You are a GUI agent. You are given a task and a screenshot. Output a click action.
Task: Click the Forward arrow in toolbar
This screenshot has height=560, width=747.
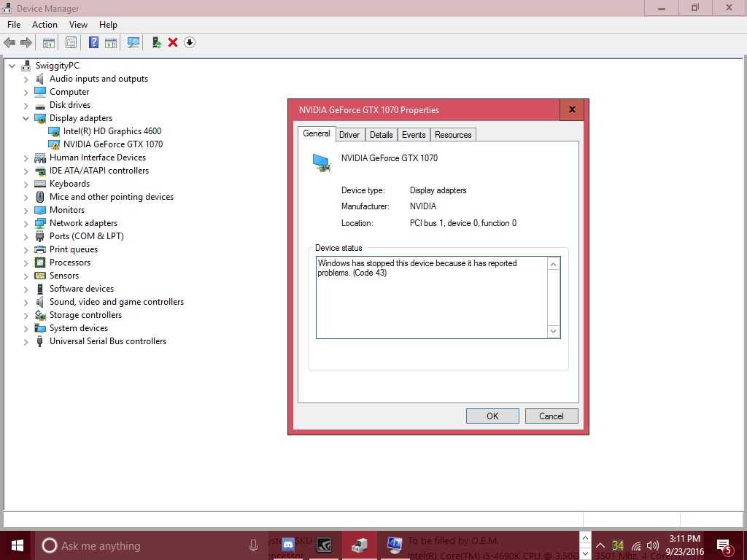[x=26, y=43]
